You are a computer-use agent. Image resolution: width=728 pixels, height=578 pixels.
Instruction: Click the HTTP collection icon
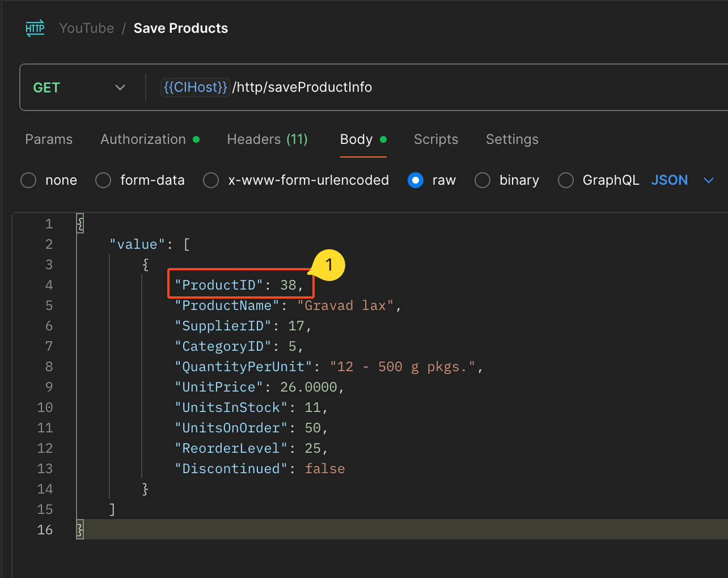tap(35, 28)
